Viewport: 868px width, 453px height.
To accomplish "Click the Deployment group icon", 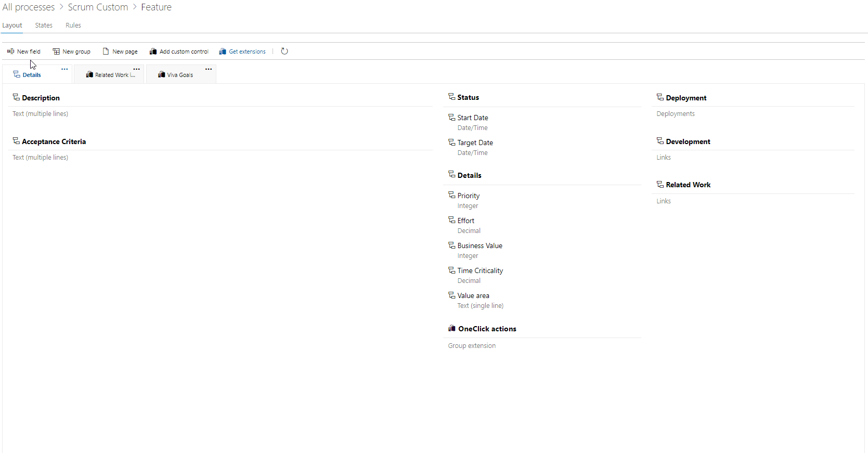I will click(660, 97).
